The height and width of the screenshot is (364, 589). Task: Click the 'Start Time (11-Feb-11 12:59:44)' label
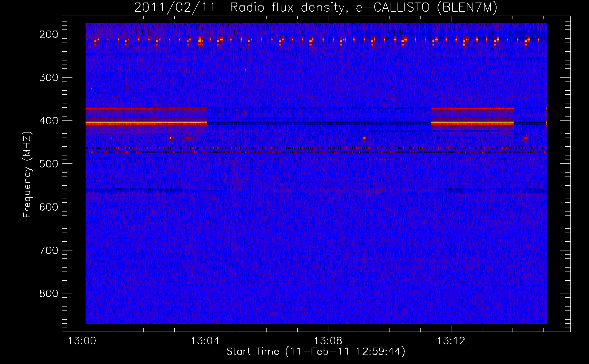[x=316, y=352]
